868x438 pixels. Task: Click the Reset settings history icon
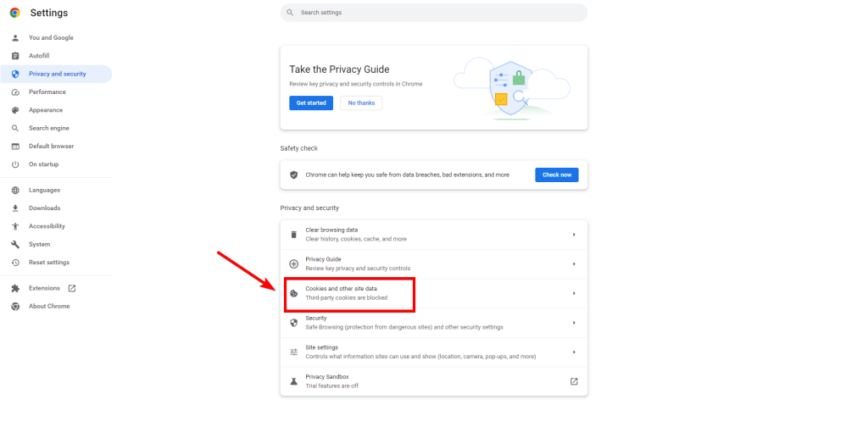[x=15, y=263]
